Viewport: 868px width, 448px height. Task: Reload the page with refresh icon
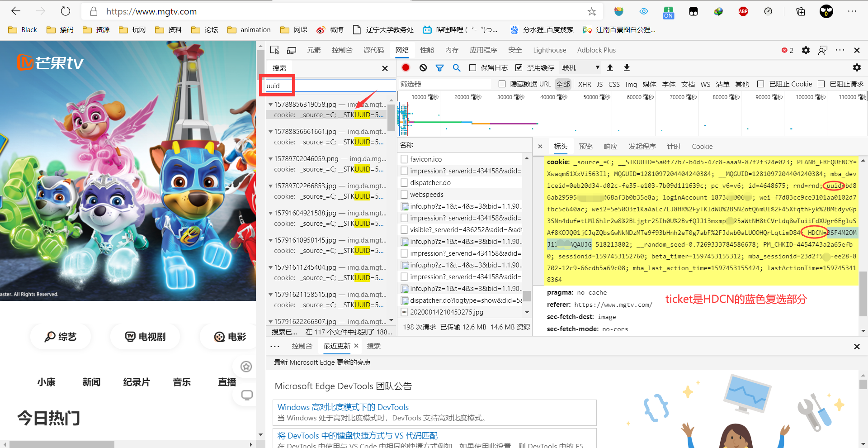pos(66,11)
